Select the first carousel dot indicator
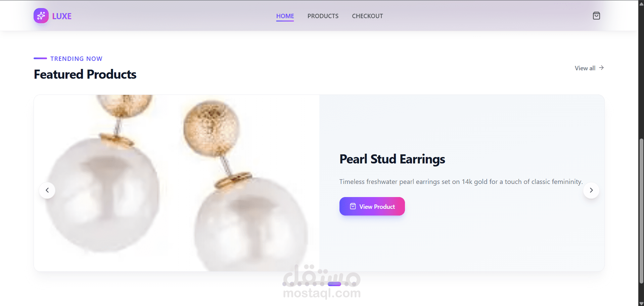The image size is (644, 306). pos(284,284)
